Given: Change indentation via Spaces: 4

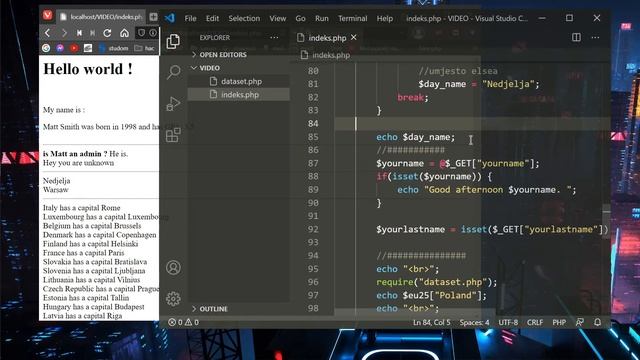Looking at the screenshot, I should (x=474, y=322).
